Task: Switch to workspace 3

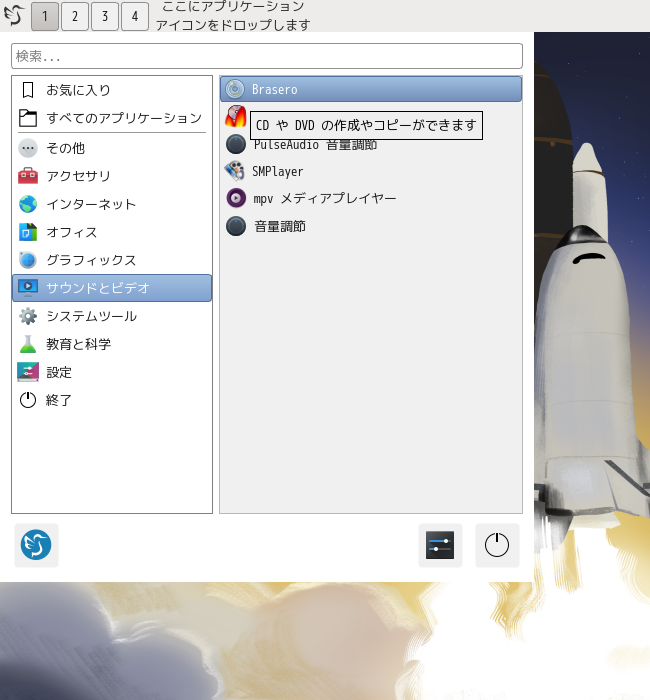Action: 105,17
